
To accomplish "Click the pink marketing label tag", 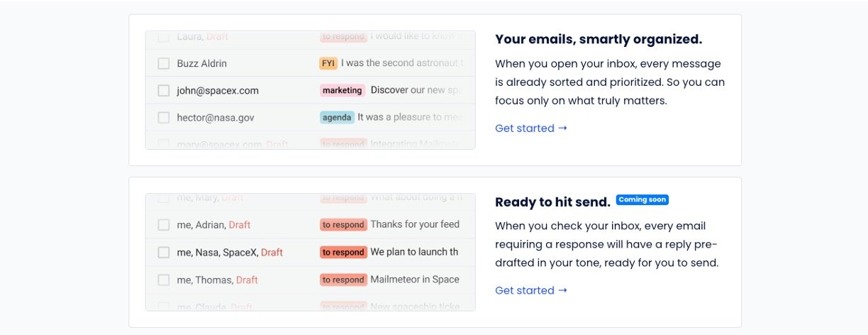I will [343, 91].
